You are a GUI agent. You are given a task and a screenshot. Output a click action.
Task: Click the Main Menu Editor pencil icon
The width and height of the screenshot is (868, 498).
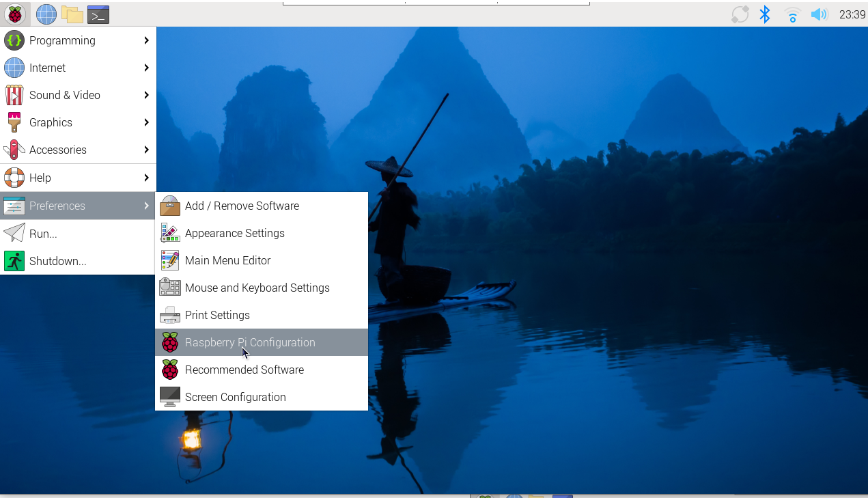click(x=170, y=260)
